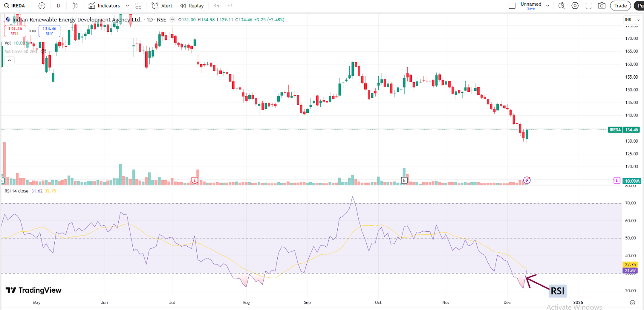Open the candlestick chart style selector
The height and width of the screenshot is (310, 644).
coord(75,6)
